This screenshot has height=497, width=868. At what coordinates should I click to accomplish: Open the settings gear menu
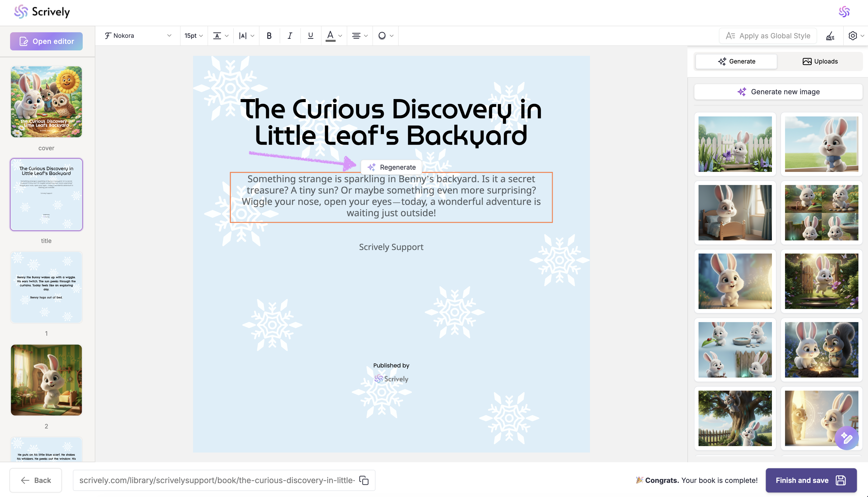click(x=853, y=36)
